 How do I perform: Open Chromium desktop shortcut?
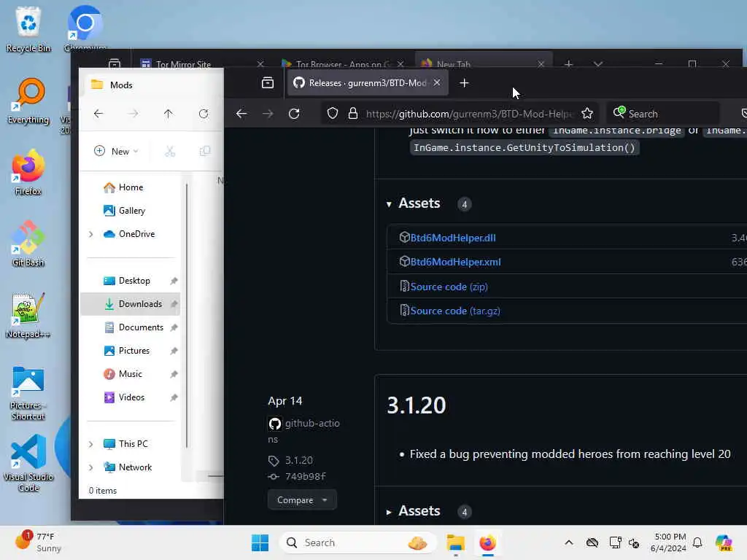85,28
